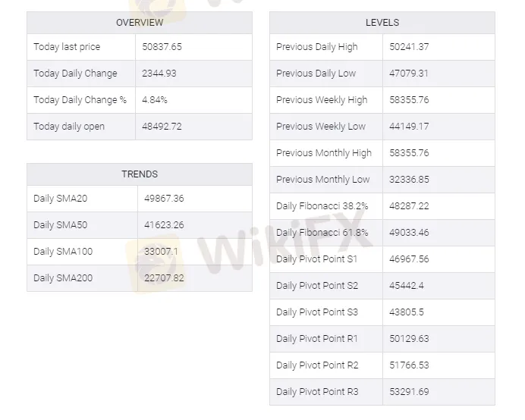The height and width of the screenshot is (420, 525).
Task: Select the Previous Daily Low label
Action: pos(316,74)
